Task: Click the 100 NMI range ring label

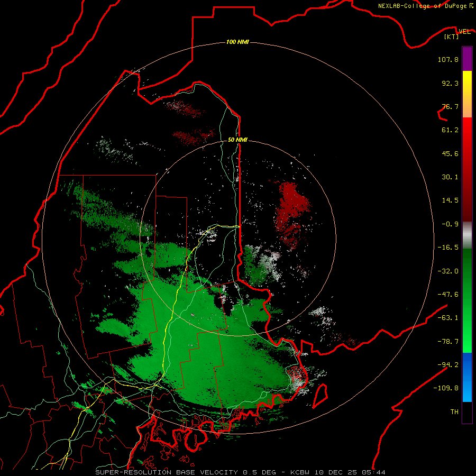Action: coord(237,42)
